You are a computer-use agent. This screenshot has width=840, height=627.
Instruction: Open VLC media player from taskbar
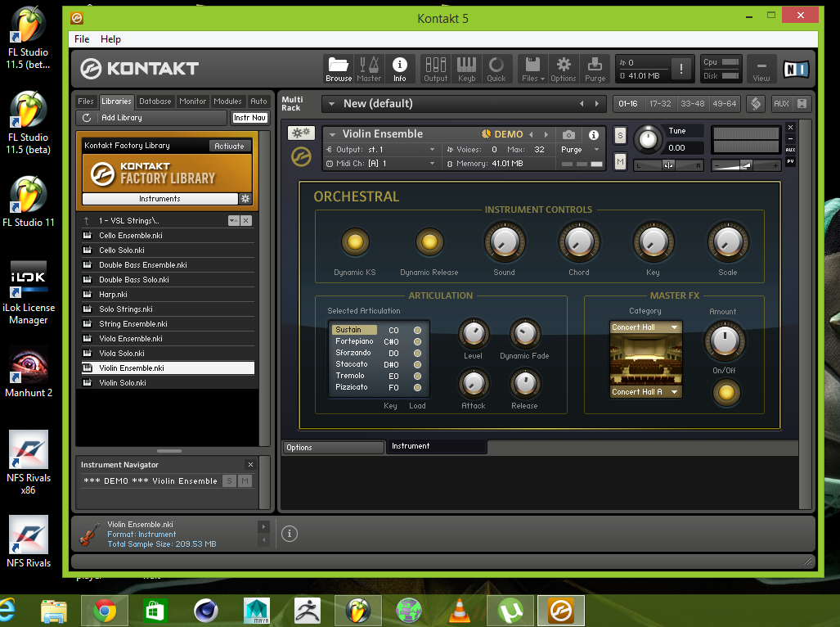459,611
